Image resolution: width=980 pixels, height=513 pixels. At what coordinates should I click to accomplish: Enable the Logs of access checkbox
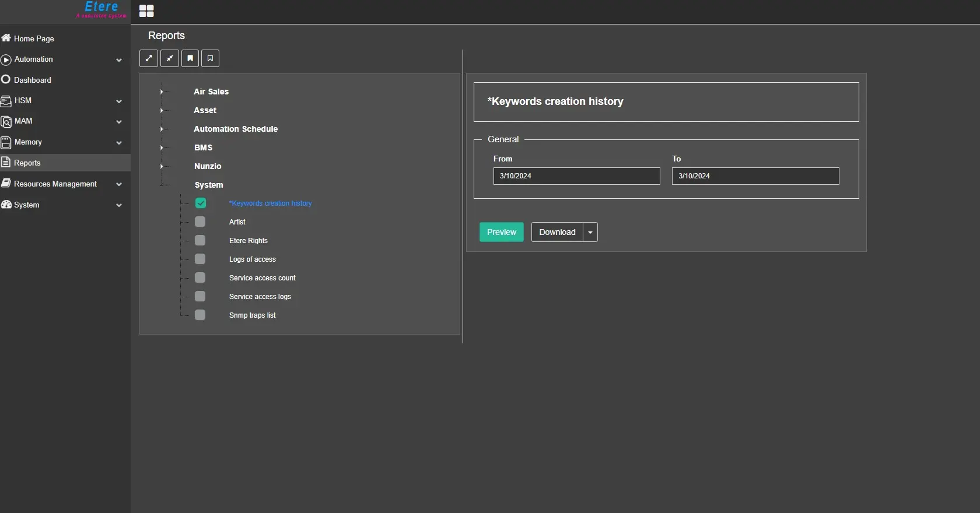point(200,259)
